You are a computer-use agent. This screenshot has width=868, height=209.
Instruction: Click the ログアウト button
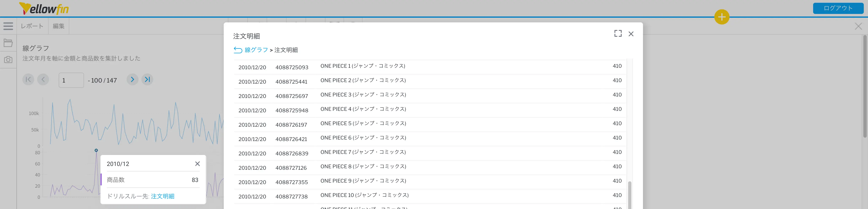[838, 8]
